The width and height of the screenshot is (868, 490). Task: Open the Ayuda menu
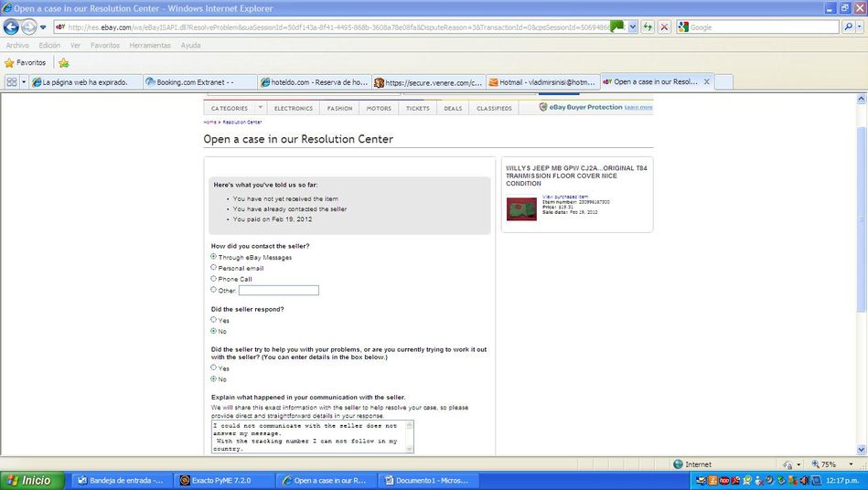point(190,46)
